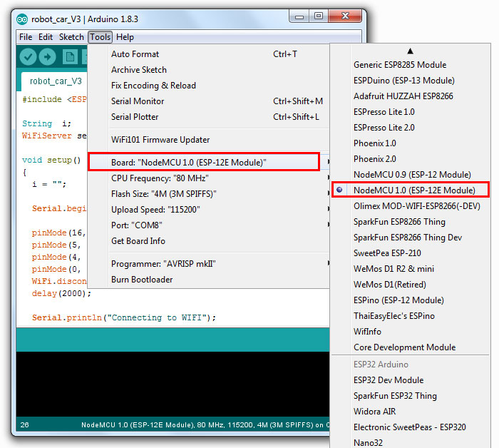This screenshot has width=499, height=448.
Task: Select WeMos D1(Retired) board
Action: (411, 285)
